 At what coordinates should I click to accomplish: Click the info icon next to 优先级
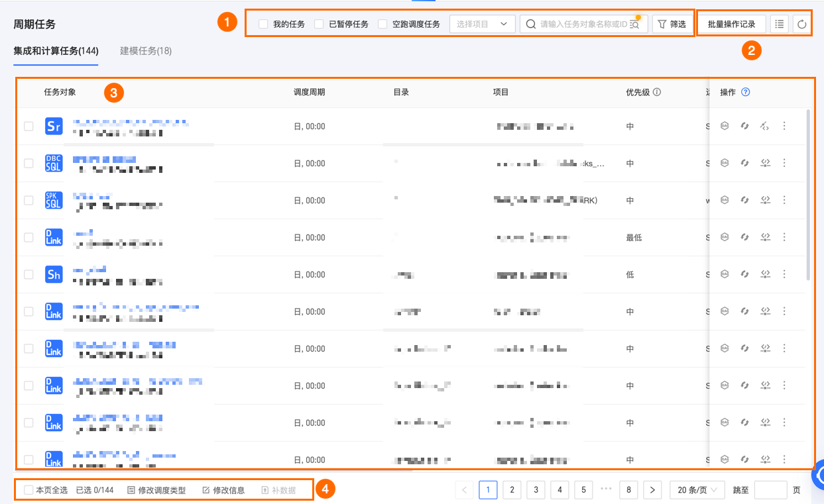coord(657,92)
